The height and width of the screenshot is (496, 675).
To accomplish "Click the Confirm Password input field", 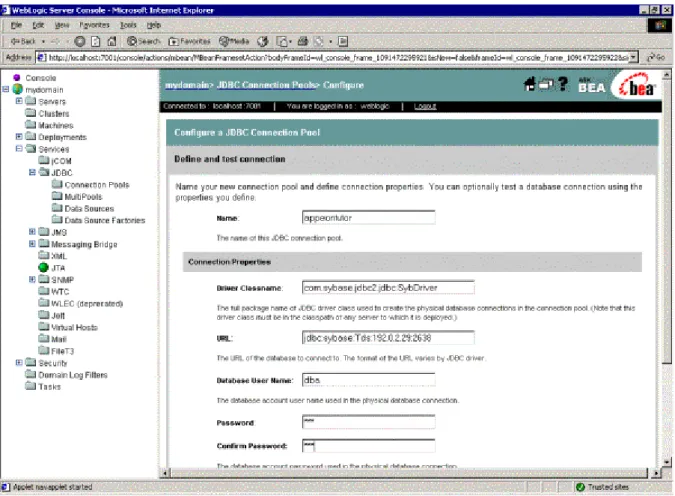I will [368, 446].
